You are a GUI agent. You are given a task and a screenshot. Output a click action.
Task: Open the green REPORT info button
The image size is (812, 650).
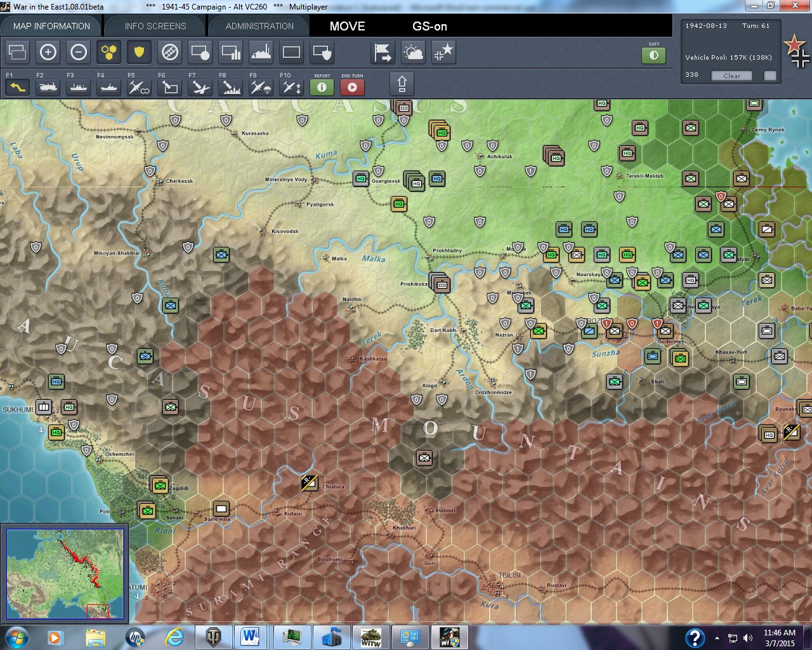(322, 86)
